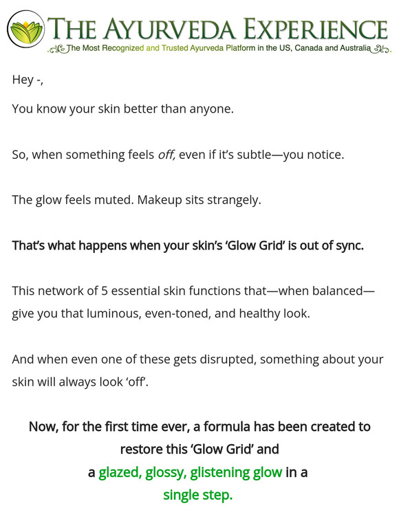Click the green lotus logo icon
399x532 pixels.
point(26,29)
